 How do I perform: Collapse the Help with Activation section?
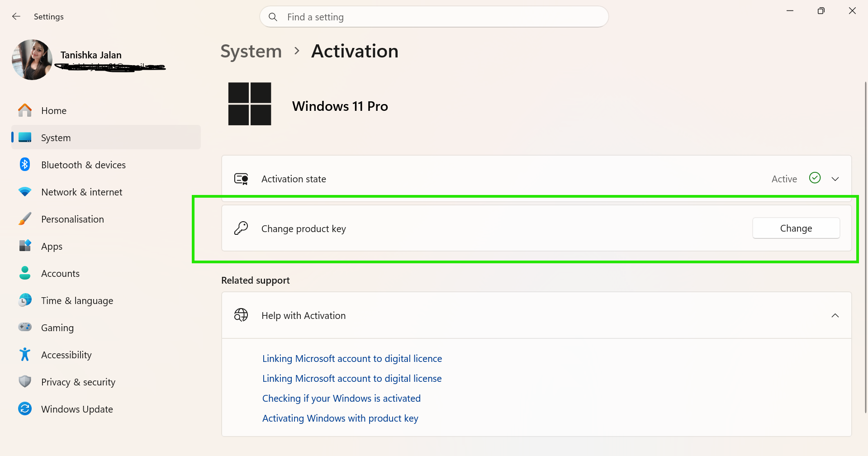[x=835, y=315]
